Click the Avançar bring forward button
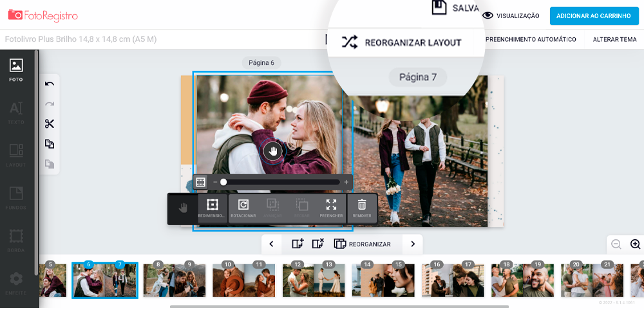The height and width of the screenshot is (310, 644). point(272,209)
